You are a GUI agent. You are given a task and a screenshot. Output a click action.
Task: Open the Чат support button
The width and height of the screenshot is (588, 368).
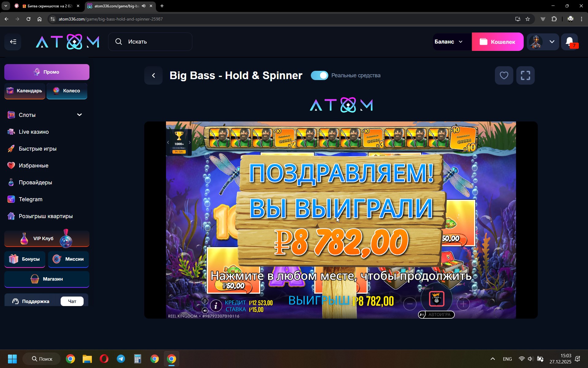pos(72,301)
